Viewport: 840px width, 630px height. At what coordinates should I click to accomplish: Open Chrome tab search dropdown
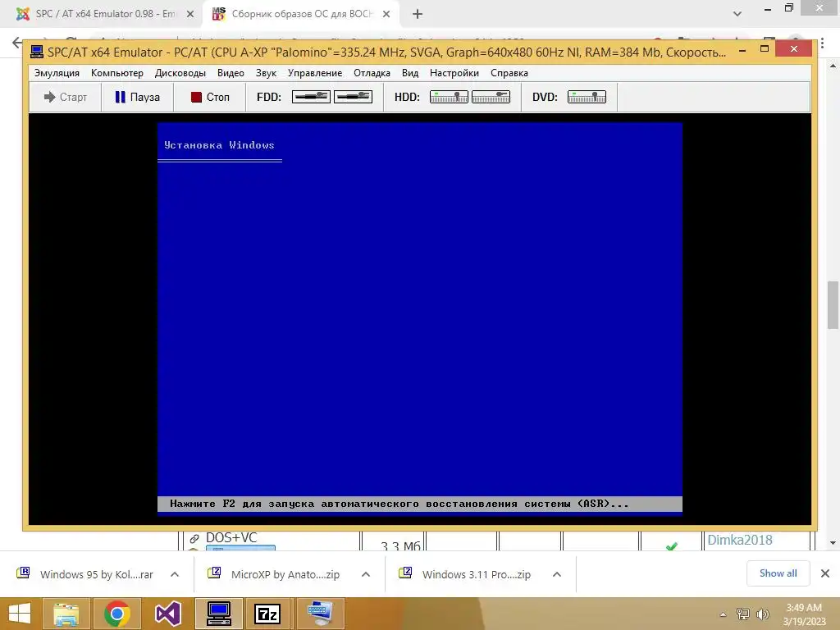[x=737, y=14]
